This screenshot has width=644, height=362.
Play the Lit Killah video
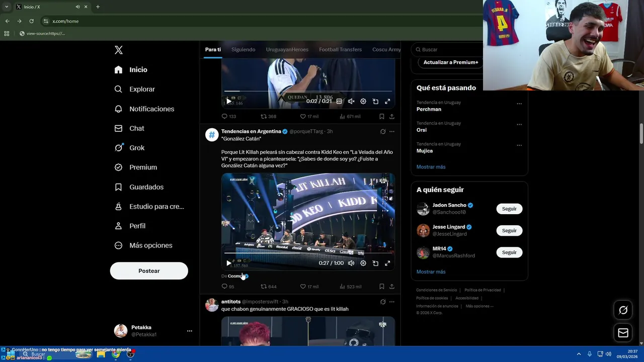229,263
